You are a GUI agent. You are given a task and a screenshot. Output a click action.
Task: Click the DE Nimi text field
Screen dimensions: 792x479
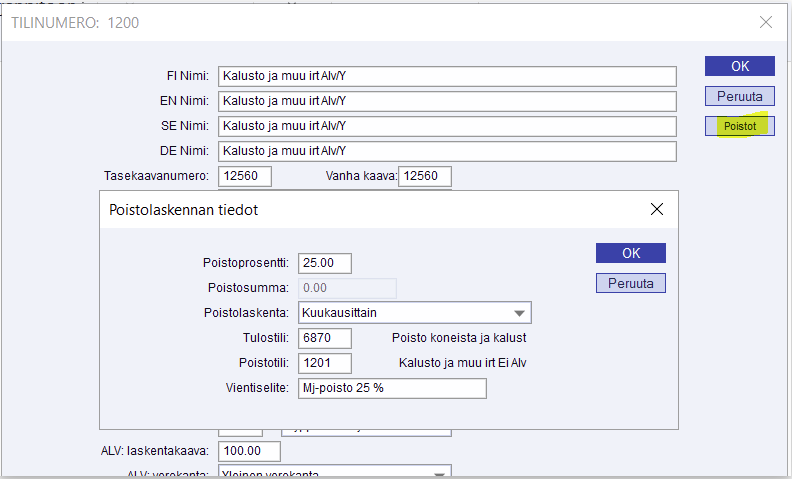point(446,151)
